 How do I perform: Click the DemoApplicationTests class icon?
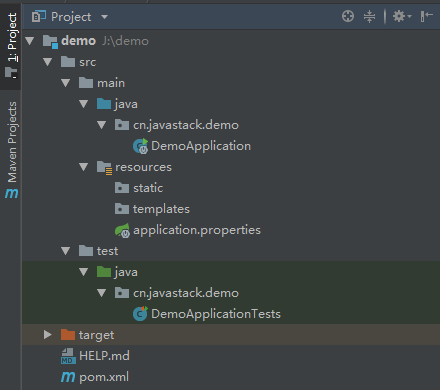tap(140, 314)
